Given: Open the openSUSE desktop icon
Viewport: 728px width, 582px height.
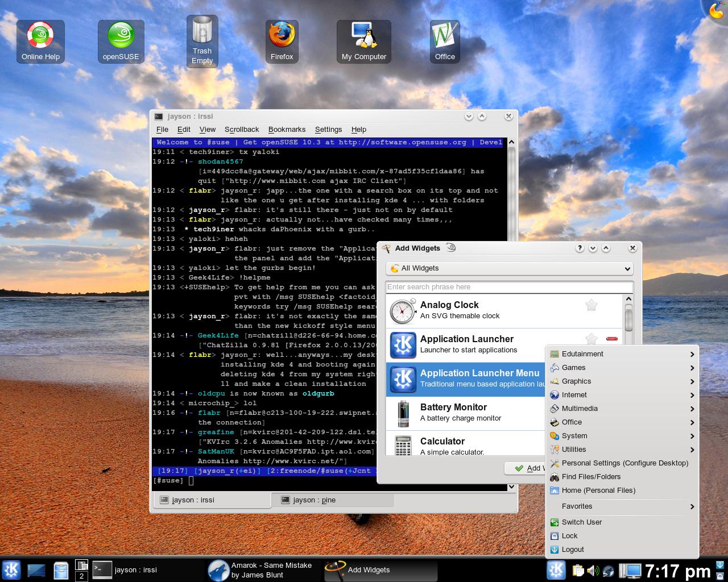Looking at the screenshot, I should [121, 41].
